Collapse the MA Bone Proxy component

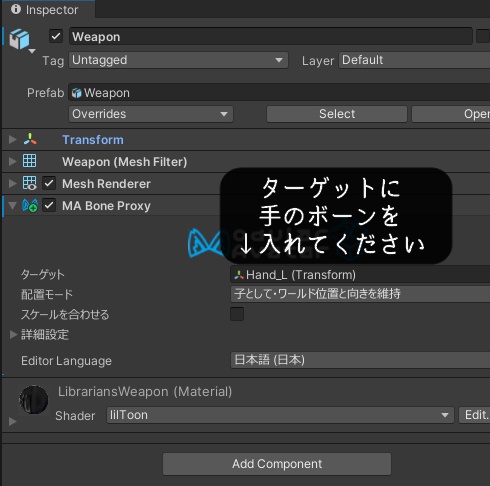point(13,206)
